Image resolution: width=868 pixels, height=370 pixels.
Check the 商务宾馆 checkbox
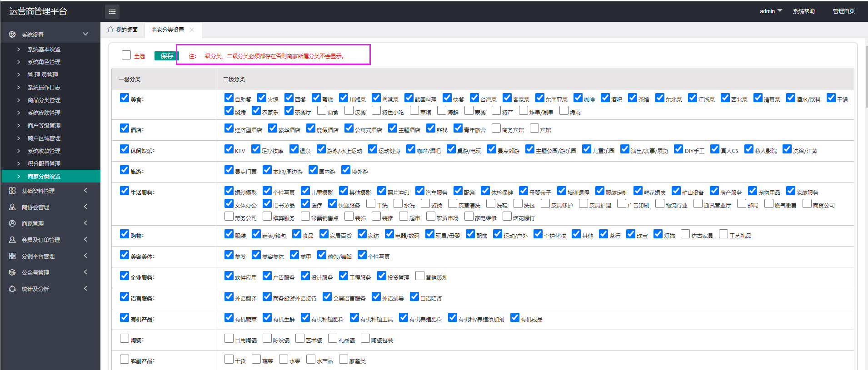(496, 128)
